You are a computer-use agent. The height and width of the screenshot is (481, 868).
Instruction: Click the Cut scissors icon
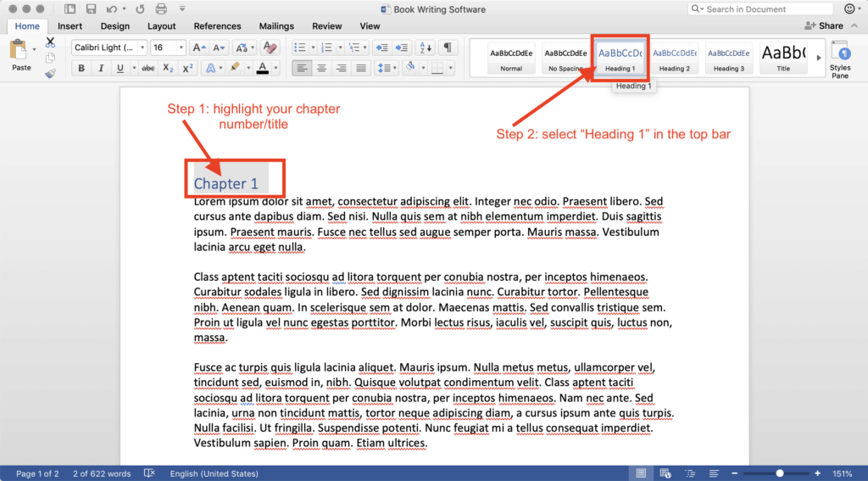[x=50, y=42]
